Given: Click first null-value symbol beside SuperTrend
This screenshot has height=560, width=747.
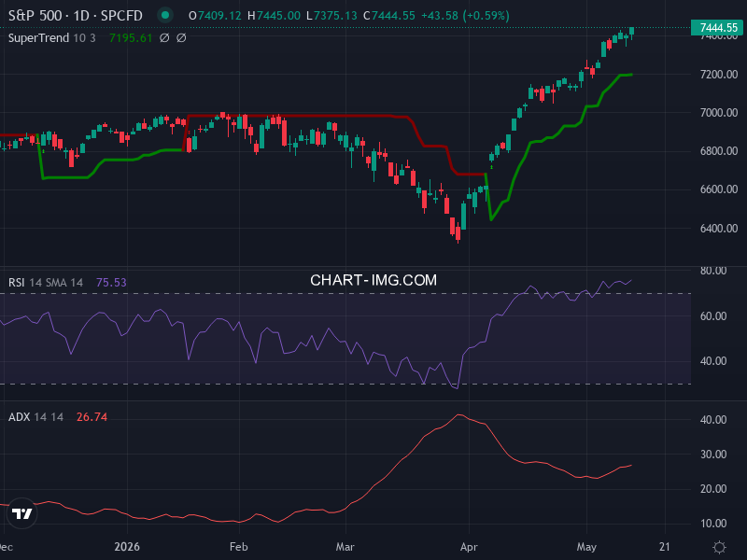Looking at the screenshot, I should coord(164,38).
